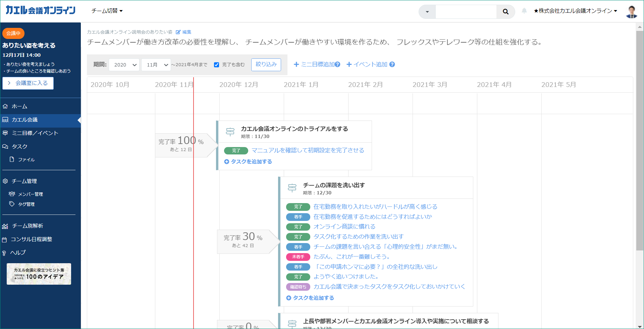
Task: Toggle the 完了も含む checkbox
Action: (217, 65)
